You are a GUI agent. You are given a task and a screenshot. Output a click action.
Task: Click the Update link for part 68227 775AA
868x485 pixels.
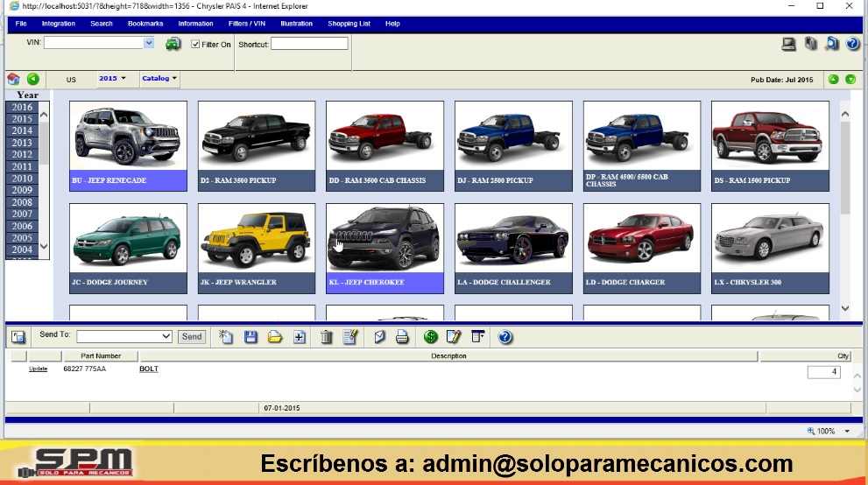(x=39, y=369)
